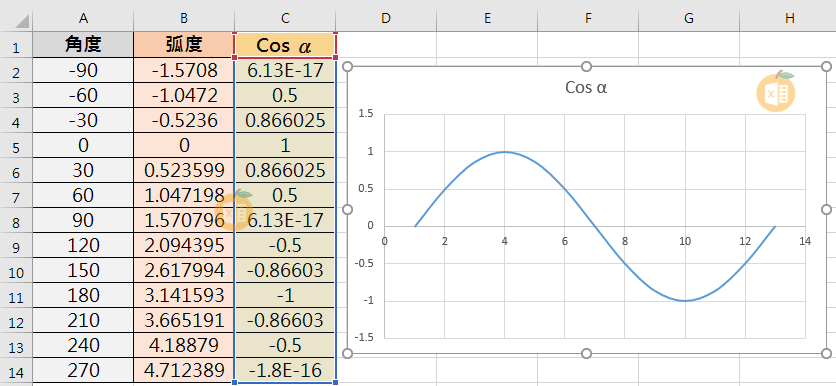Viewport: 836px width, 386px height.
Task: Click radian cell 2.617994
Action: click(x=184, y=270)
